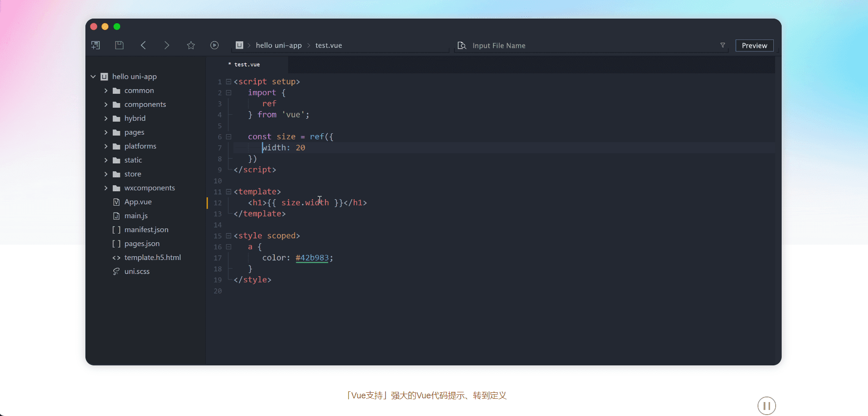Click 'vue' string on line 4
868x416 pixels.
coord(293,115)
